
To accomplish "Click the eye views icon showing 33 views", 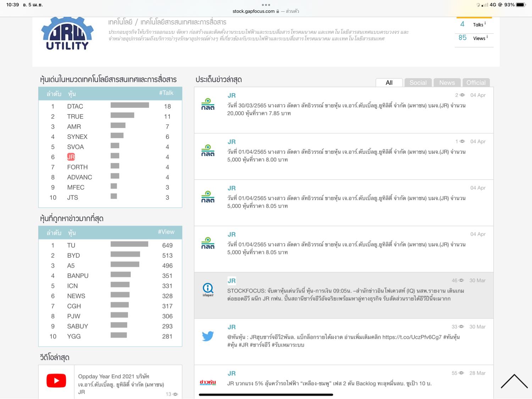I will tap(461, 327).
